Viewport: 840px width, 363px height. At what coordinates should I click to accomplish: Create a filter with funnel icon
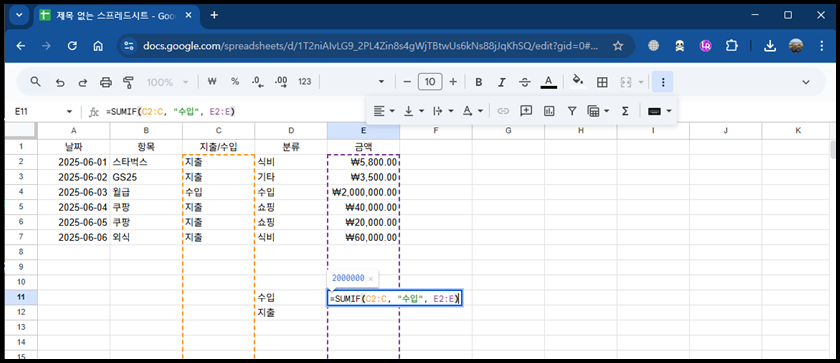pyautogui.click(x=572, y=111)
